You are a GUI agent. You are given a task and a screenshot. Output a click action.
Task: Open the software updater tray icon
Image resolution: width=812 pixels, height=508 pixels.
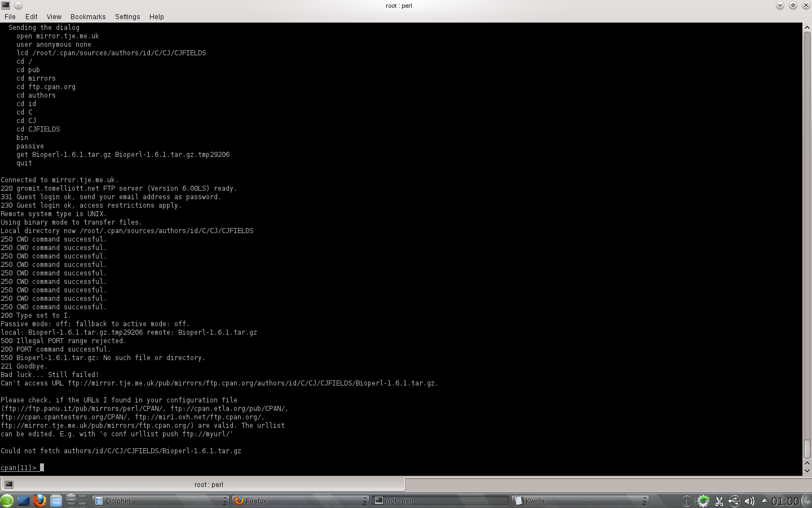[x=703, y=501]
